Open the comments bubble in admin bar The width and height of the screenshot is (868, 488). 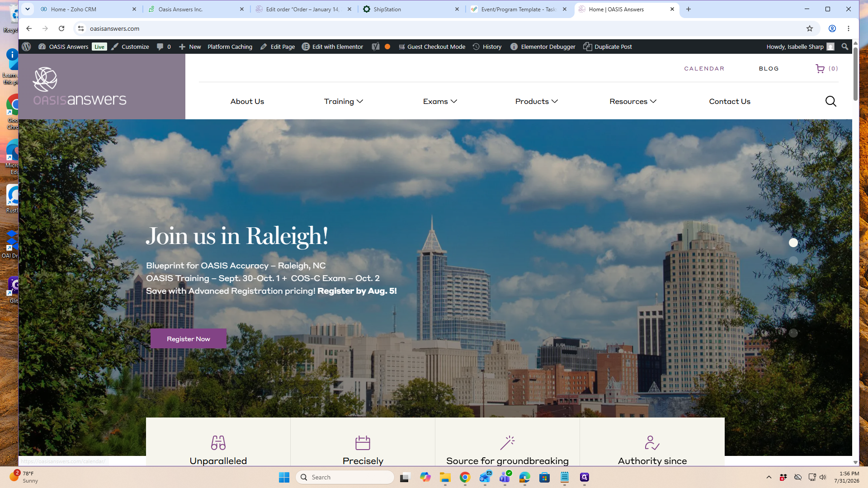(163, 47)
